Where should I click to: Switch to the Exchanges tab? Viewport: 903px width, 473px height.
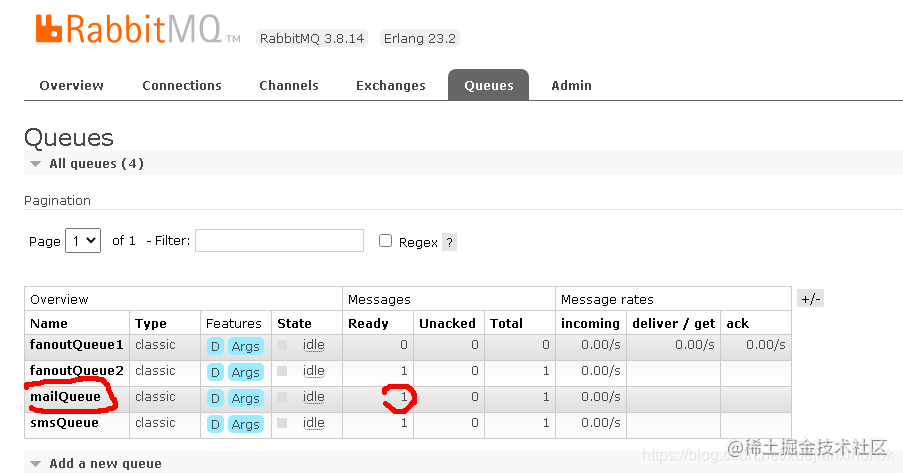click(390, 85)
